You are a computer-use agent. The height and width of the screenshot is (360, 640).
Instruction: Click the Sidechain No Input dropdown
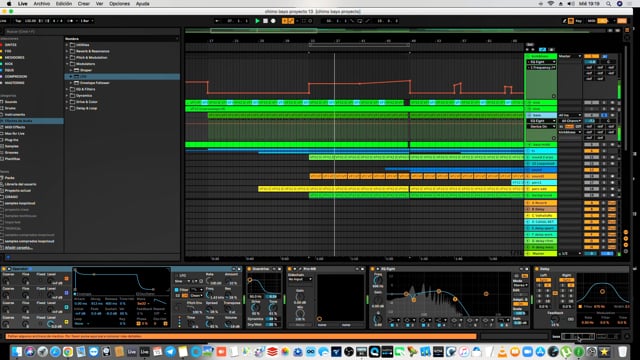point(300,279)
